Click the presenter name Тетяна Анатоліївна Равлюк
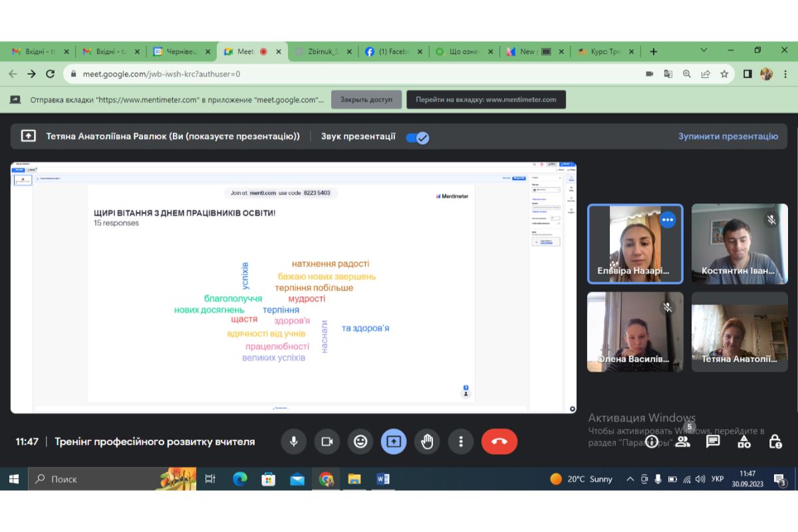 click(x=173, y=136)
